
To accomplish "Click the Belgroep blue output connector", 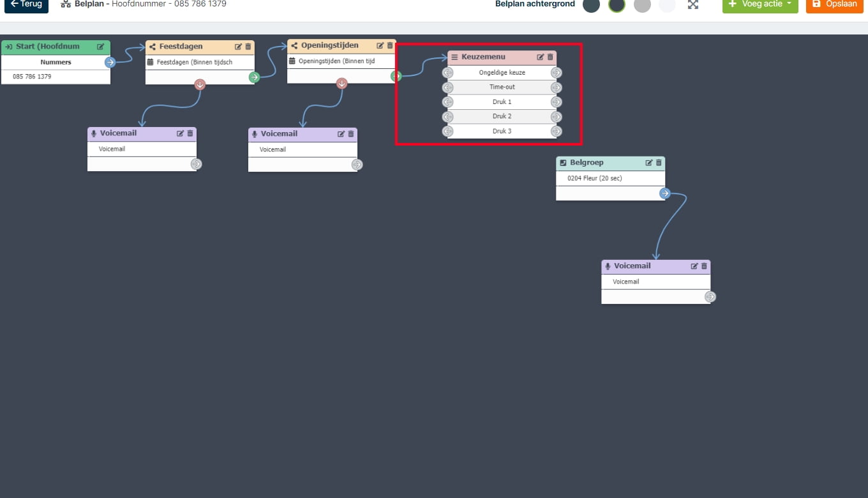I will pos(664,193).
